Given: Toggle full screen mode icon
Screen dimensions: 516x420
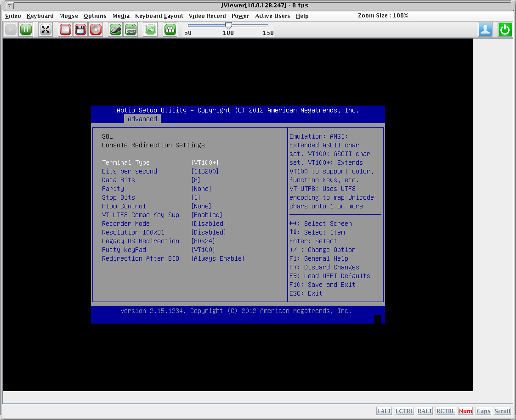Looking at the screenshot, I should tap(45, 30).
